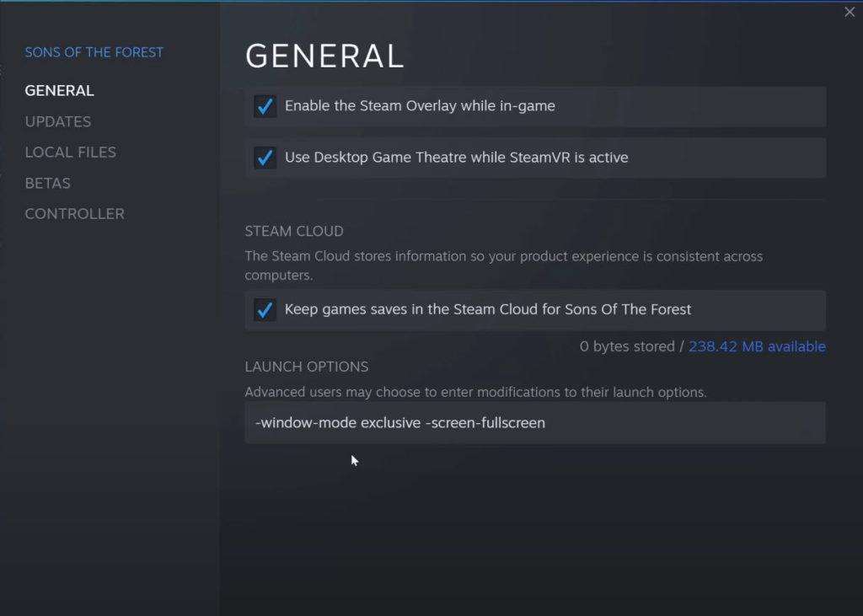
Task: Click the LAUNCH OPTIONS section label
Action: tap(306, 367)
